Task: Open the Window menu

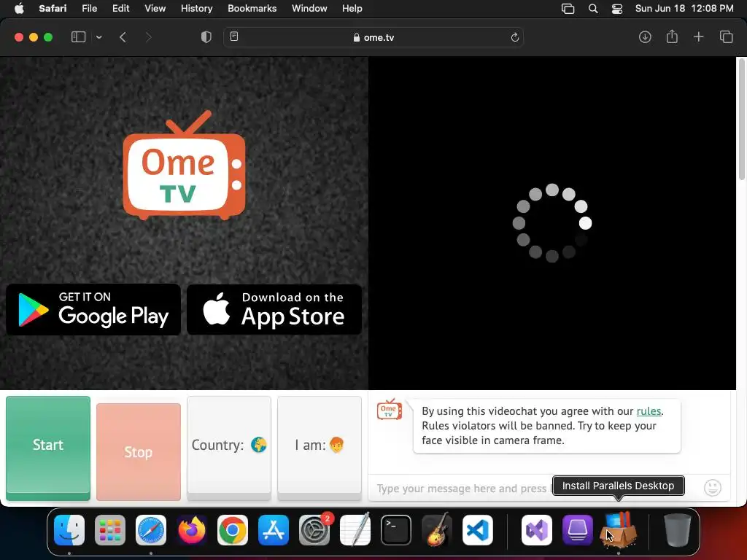Action: pos(309,8)
